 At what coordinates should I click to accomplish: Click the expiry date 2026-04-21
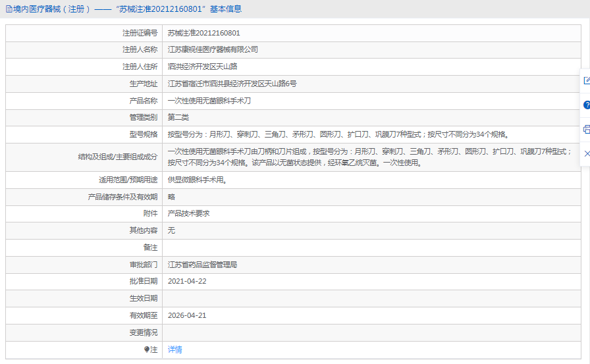pos(187,315)
